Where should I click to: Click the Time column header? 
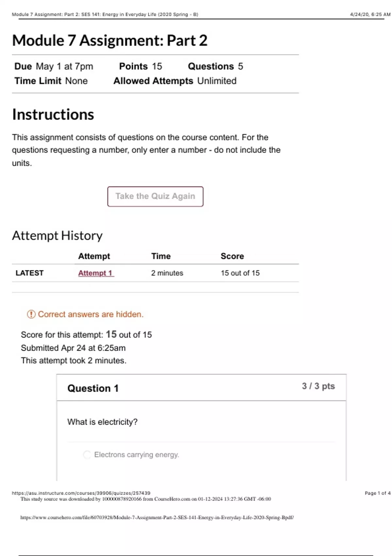coord(161,256)
